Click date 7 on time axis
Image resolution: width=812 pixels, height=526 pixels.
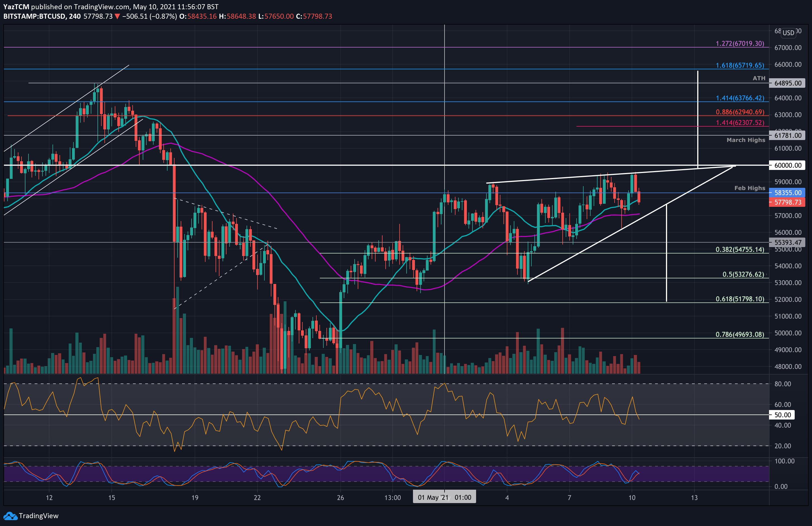coord(569,498)
